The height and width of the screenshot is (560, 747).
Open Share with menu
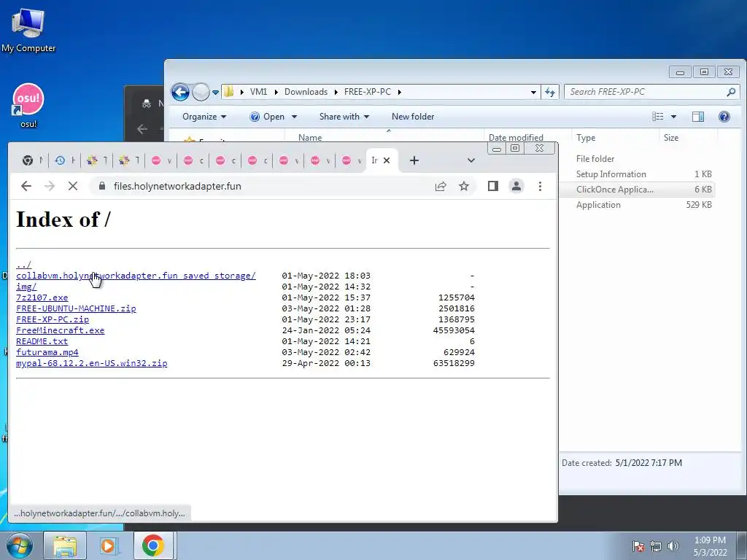[x=344, y=117]
